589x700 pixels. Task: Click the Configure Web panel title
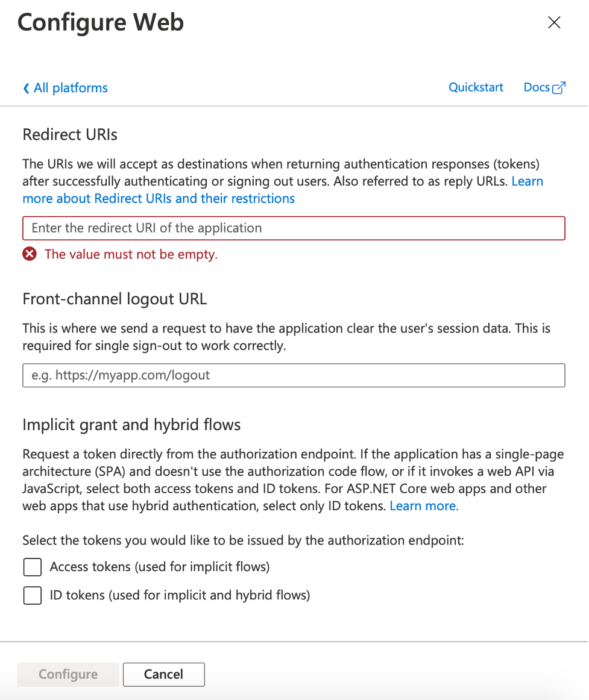101,23
